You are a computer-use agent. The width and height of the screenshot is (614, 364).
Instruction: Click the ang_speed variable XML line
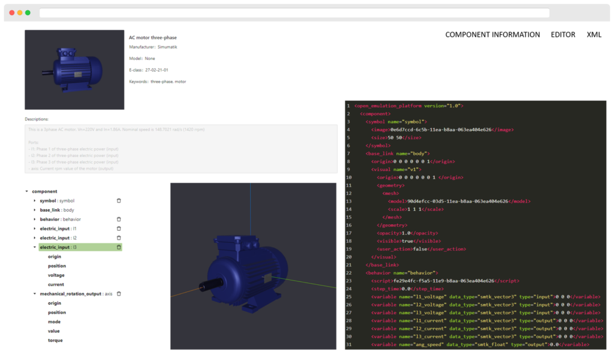(x=480, y=344)
